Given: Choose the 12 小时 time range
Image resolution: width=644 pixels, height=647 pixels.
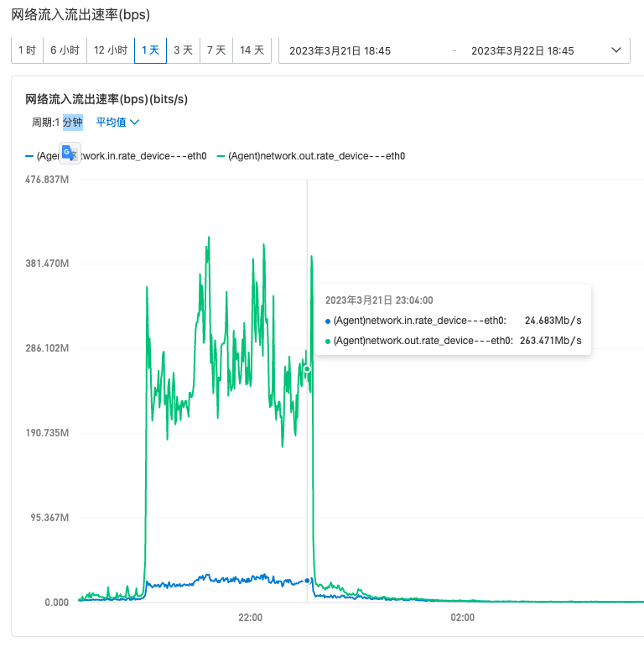Looking at the screenshot, I should (111, 50).
